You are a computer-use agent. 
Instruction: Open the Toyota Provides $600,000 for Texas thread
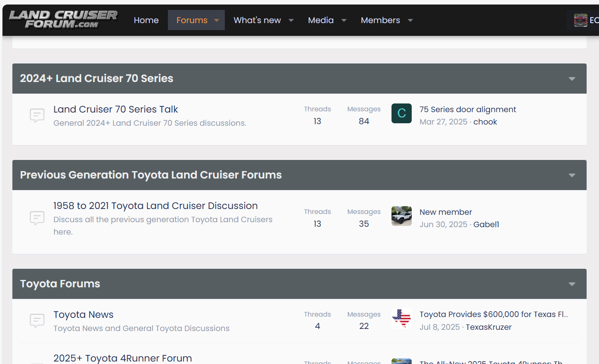[x=494, y=314]
